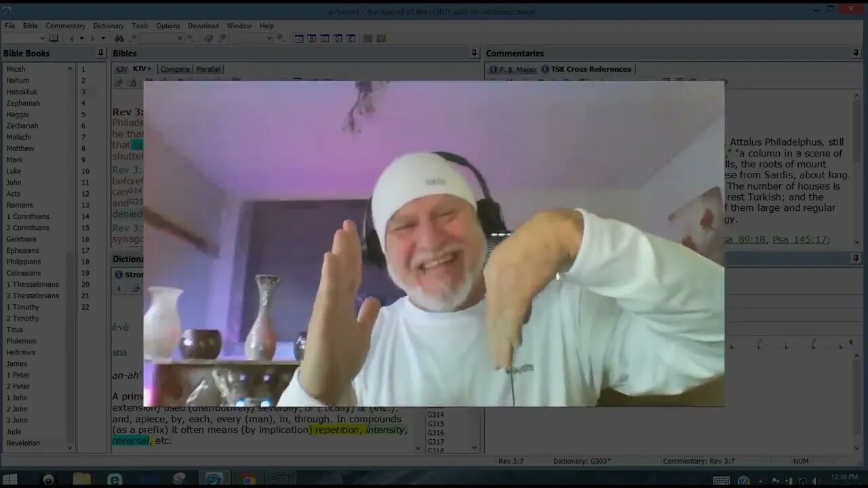Image resolution: width=868 pixels, height=488 pixels.
Task: Click the info icon beside F. B. Meyer
Action: pos(493,69)
